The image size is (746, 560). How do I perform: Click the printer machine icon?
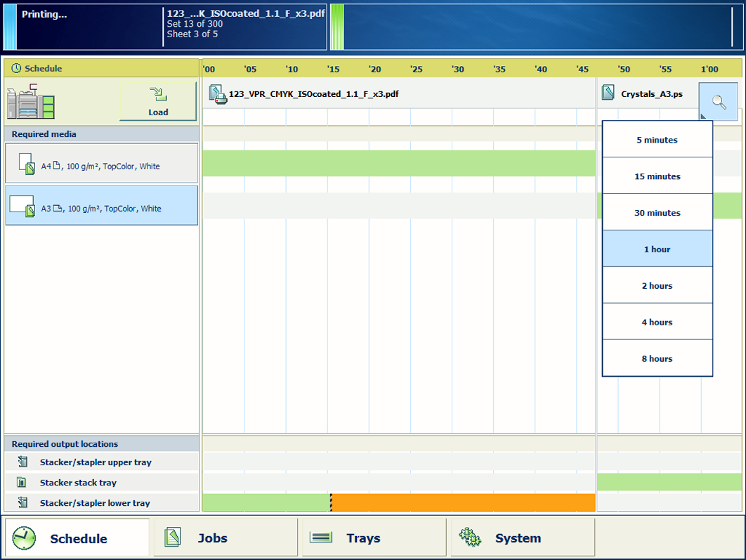coord(30,103)
